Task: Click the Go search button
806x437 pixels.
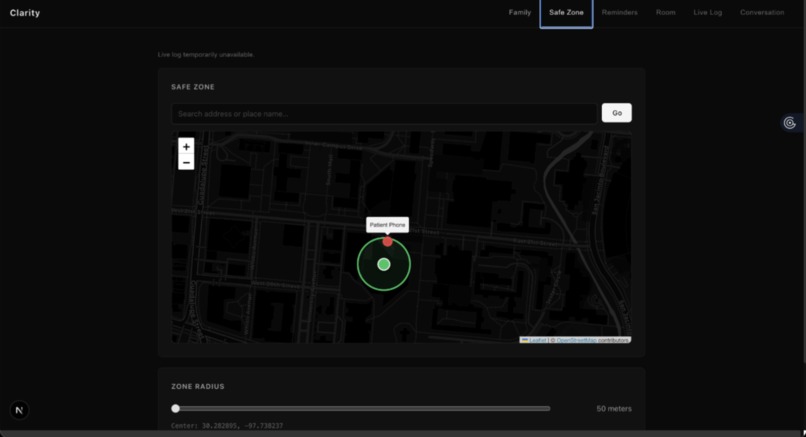Action: pyautogui.click(x=616, y=113)
